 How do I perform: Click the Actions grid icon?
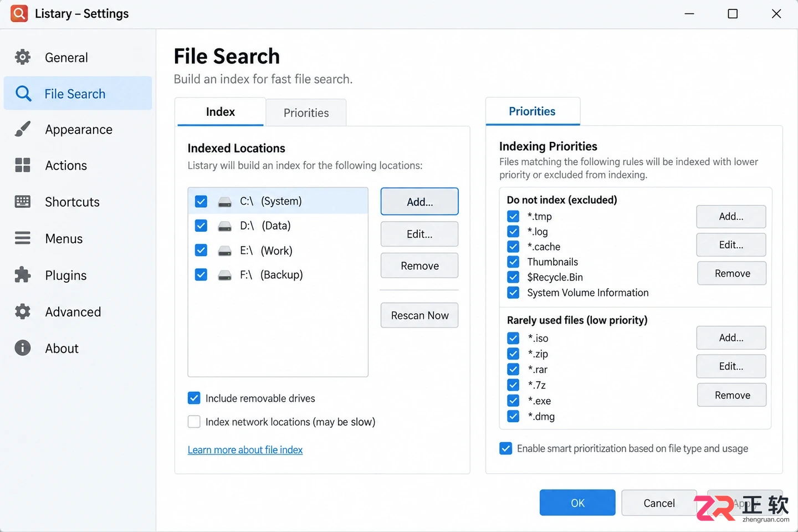point(23,165)
